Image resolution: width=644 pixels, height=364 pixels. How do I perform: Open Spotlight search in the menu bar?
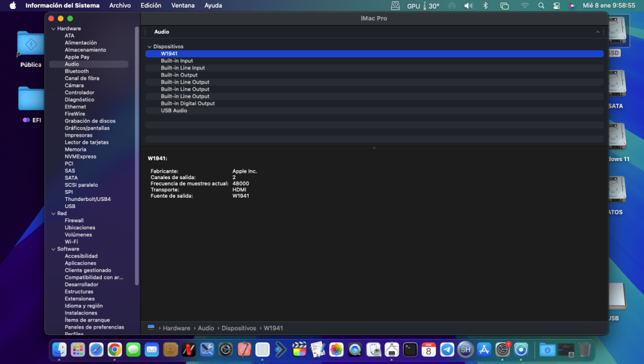541,5
